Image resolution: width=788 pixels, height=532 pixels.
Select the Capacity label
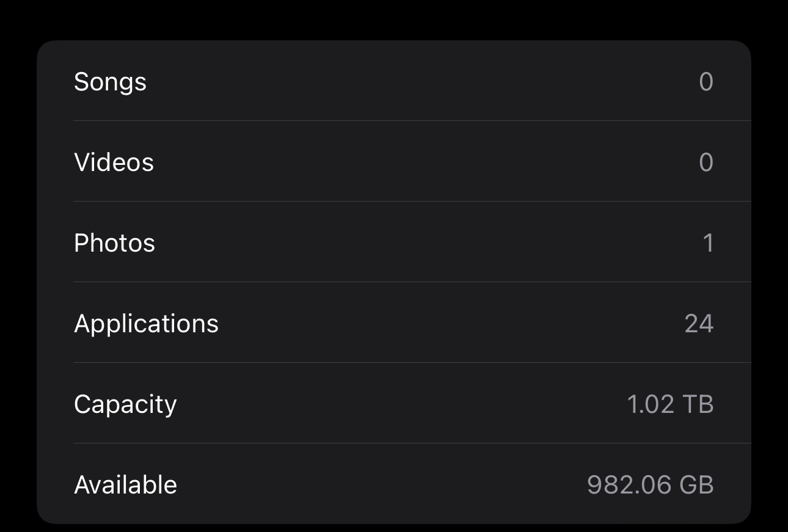pyautogui.click(x=125, y=404)
